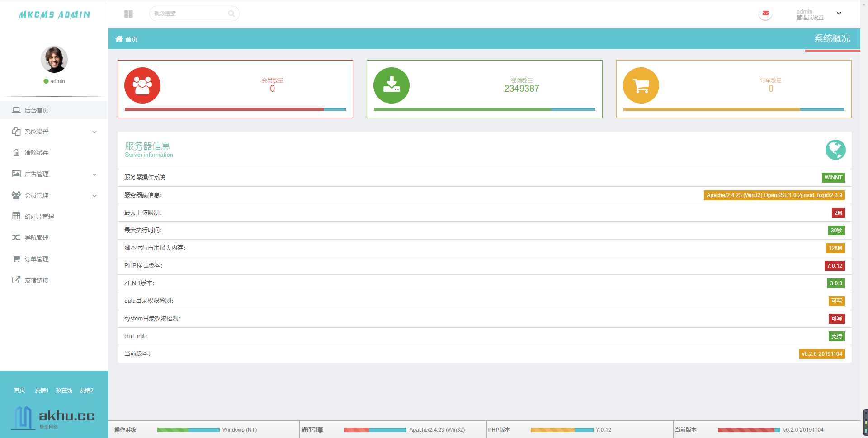The image size is (868, 438).
Task: Open the red mail envelope icon
Action: click(x=765, y=14)
